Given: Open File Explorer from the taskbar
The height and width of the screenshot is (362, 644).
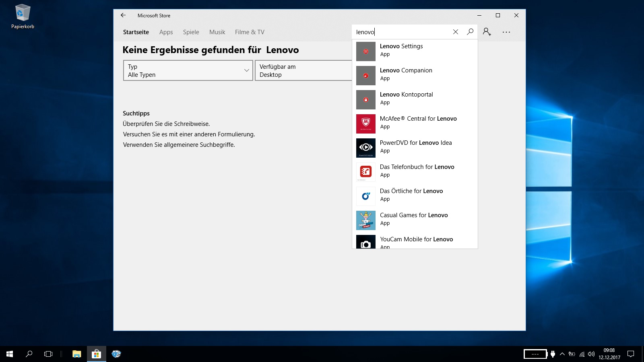Looking at the screenshot, I should click(x=76, y=354).
